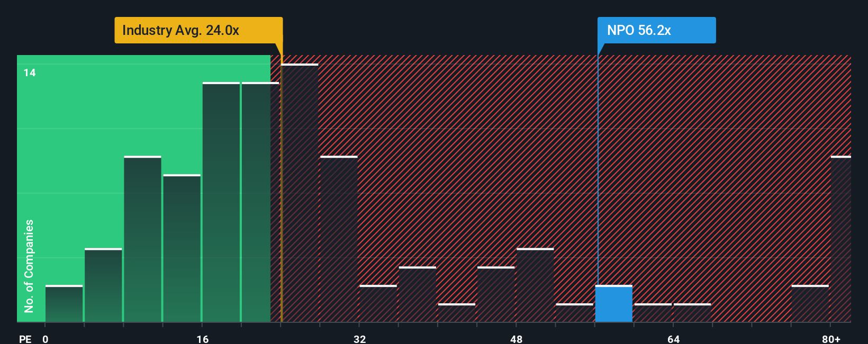Select the highlighted blue NPO histogram bar

[x=614, y=304]
